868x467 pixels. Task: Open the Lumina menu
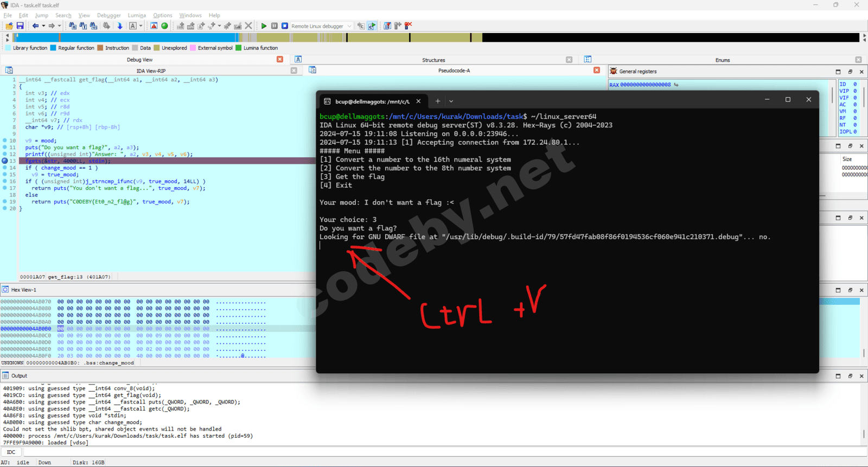pyautogui.click(x=137, y=15)
